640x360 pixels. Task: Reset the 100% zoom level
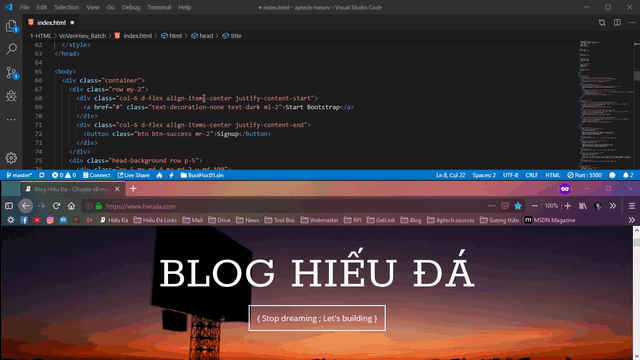pyautogui.click(x=551, y=206)
